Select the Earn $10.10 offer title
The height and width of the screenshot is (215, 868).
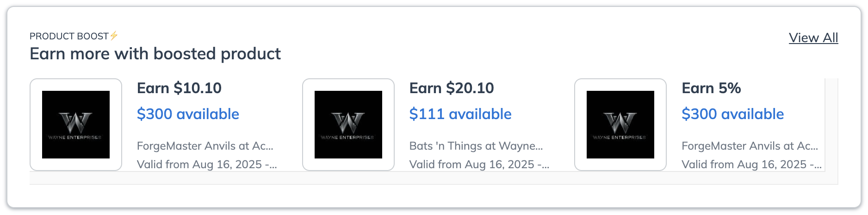point(179,88)
